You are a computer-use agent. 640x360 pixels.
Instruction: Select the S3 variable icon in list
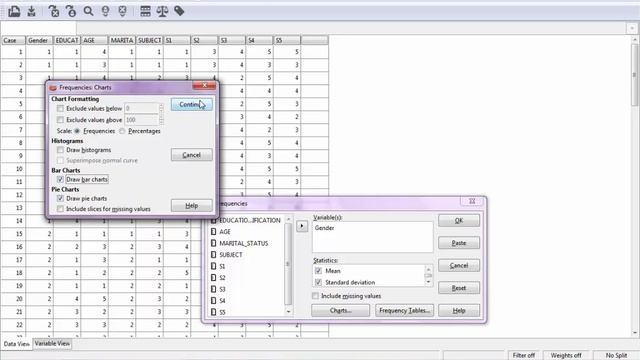click(x=213, y=289)
